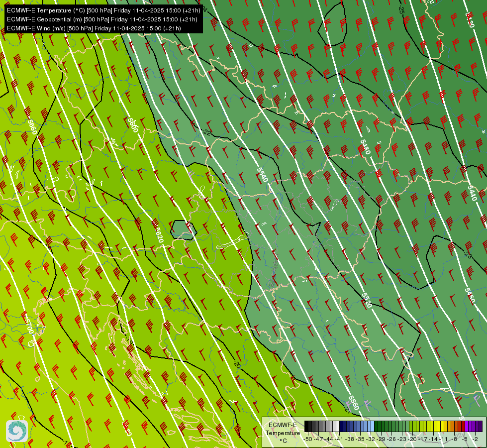The image size is (487, 448).
Task: Click the swirl logo icon at bottom-left
Action: coord(17,431)
